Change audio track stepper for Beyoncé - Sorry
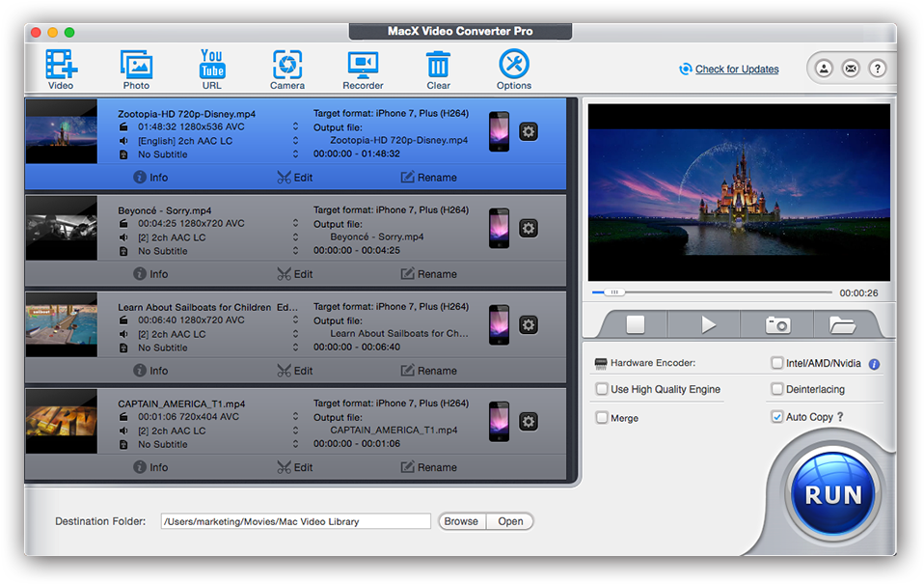The height and width of the screenshot is (584, 924). click(x=295, y=237)
